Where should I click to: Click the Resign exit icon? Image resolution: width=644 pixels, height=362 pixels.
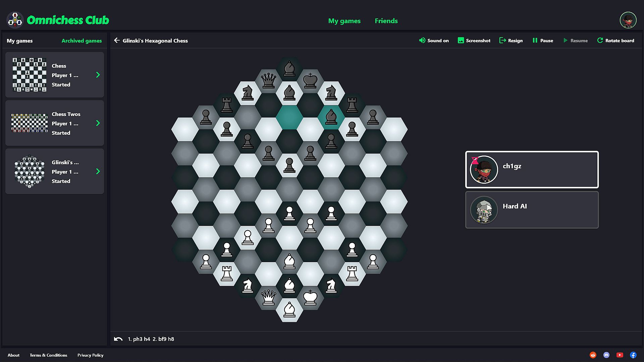coord(502,41)
